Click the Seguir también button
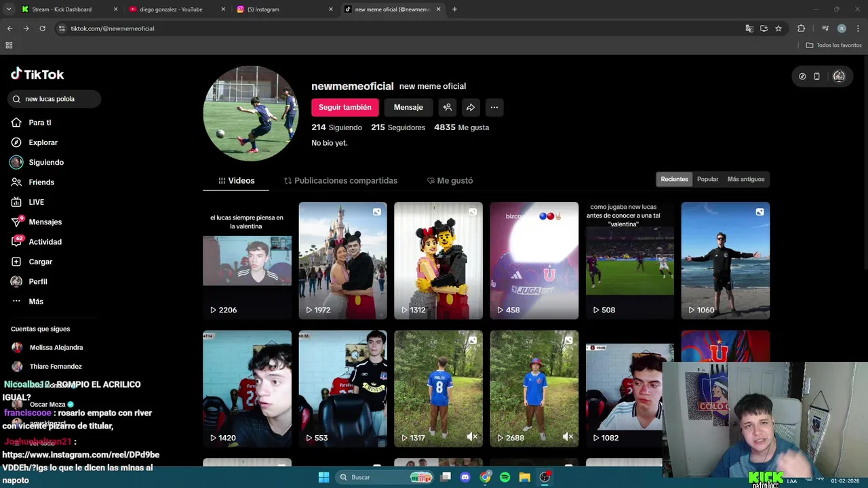The image size is (868, 488). 344,107
